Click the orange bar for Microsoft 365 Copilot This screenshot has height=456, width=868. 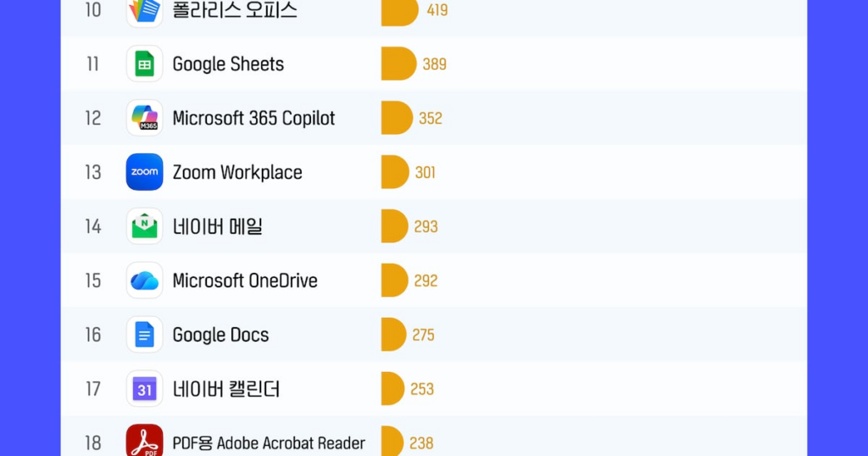tap(396, 118)
